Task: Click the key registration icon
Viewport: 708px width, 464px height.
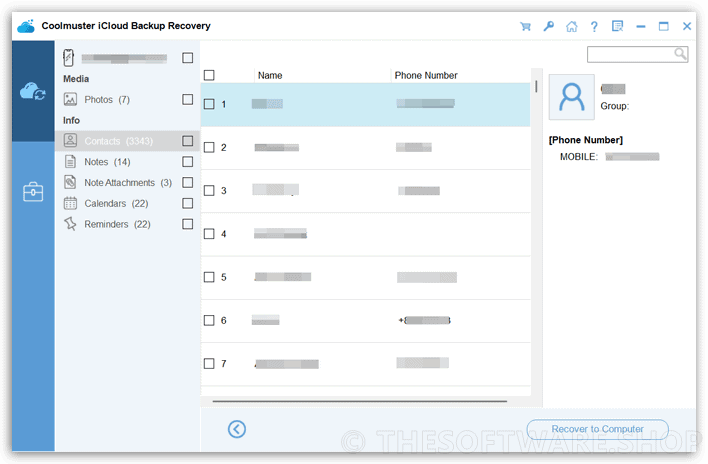Action: [548, 26]
